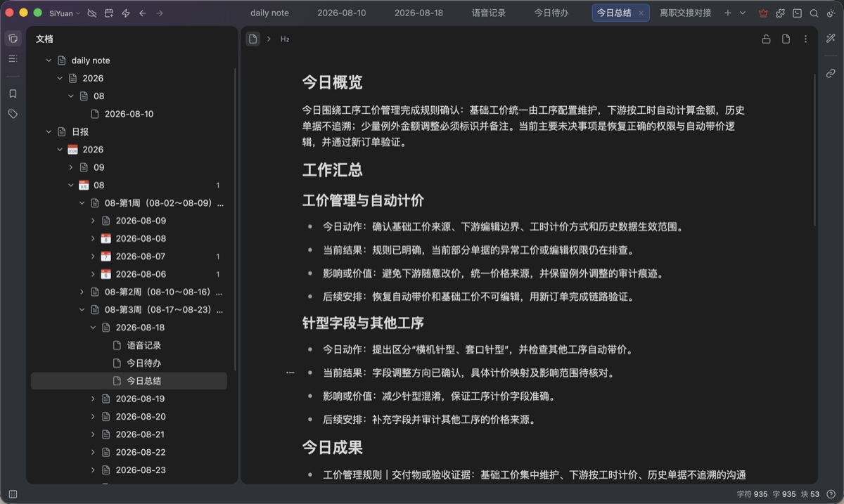Image resolution: width=844 pixels, height=504 pixels.
Task: Switch to the 语音记录 tab
Action: [489, 13]
